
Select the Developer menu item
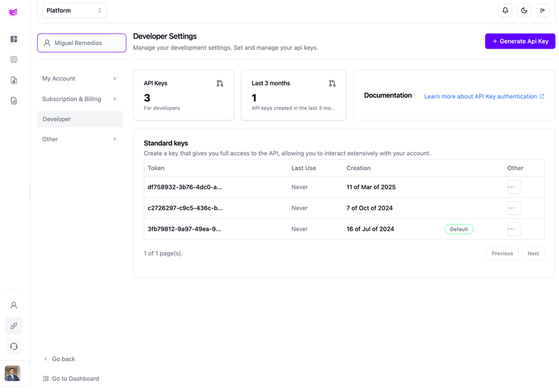click(x=80, y=119)
